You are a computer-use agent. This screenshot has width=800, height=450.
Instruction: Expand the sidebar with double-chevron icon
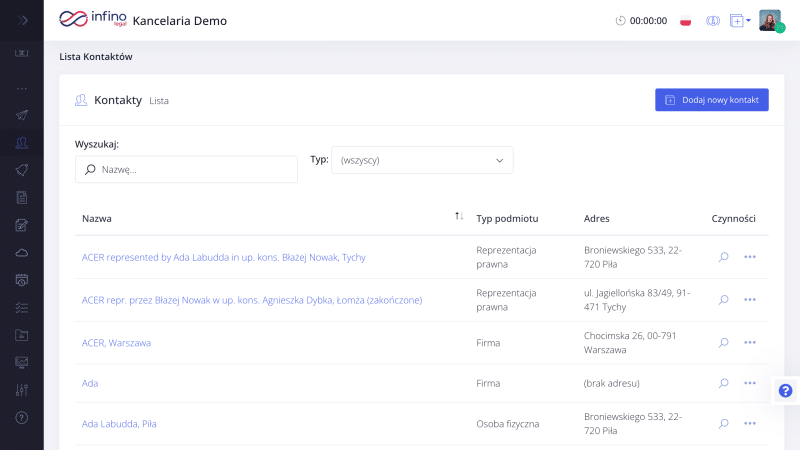coord(22,20)
